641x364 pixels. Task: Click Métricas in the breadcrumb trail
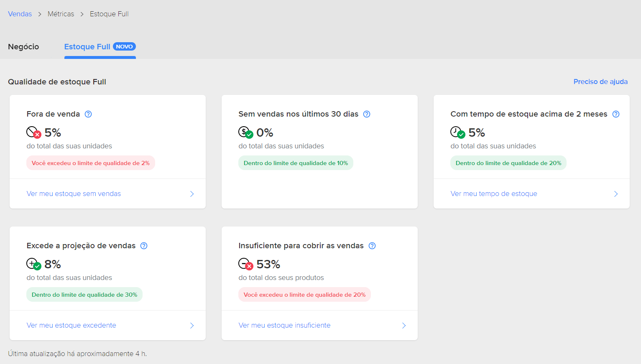click(x=61, y=14)
